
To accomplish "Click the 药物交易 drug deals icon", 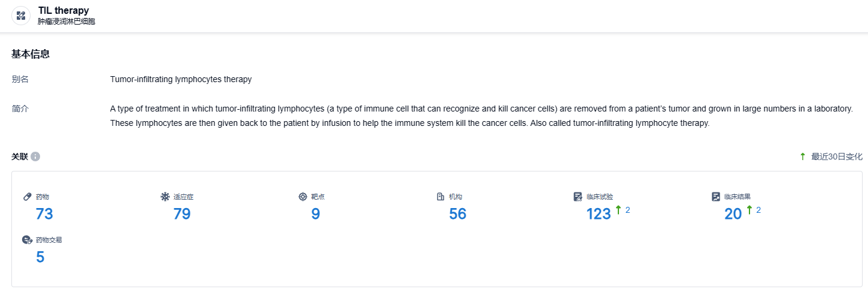I will click(x=27, y=240).
